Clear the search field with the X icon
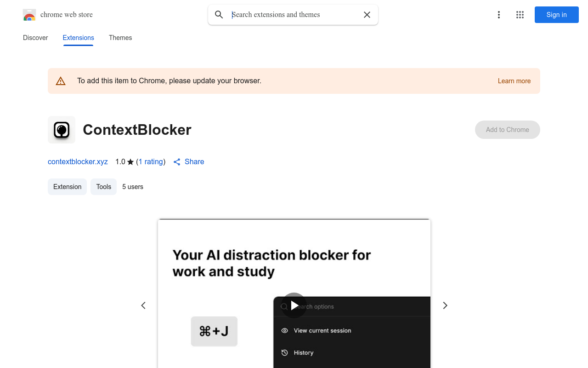This screenshot has width=588, height=368. click(367, 15)
